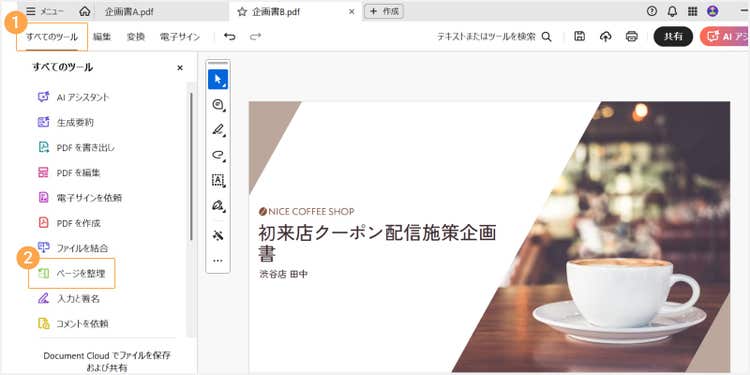Image resolution: width=750 pixels, height=375 pixels.
Task: Open the 変換 tab
Action: (136, 37)
